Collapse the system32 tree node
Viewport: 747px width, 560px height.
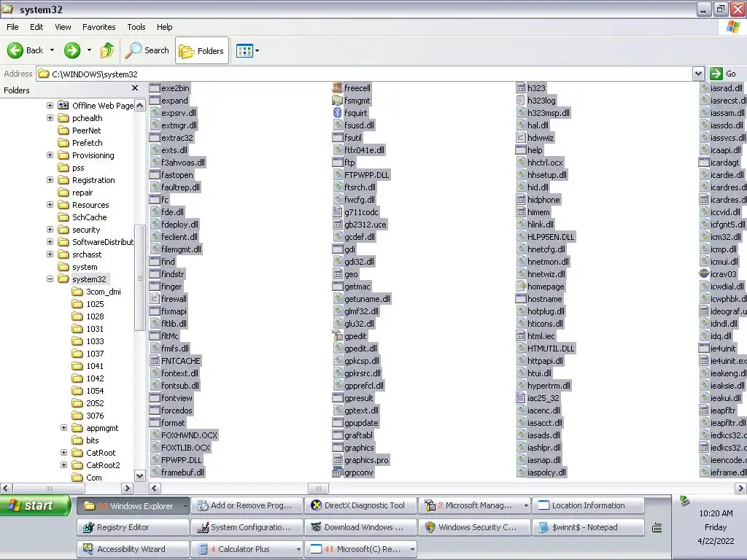point(50,279)
